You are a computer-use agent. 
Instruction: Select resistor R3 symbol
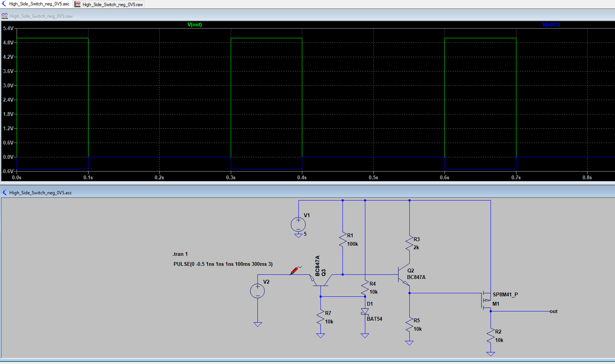point(409,244)
